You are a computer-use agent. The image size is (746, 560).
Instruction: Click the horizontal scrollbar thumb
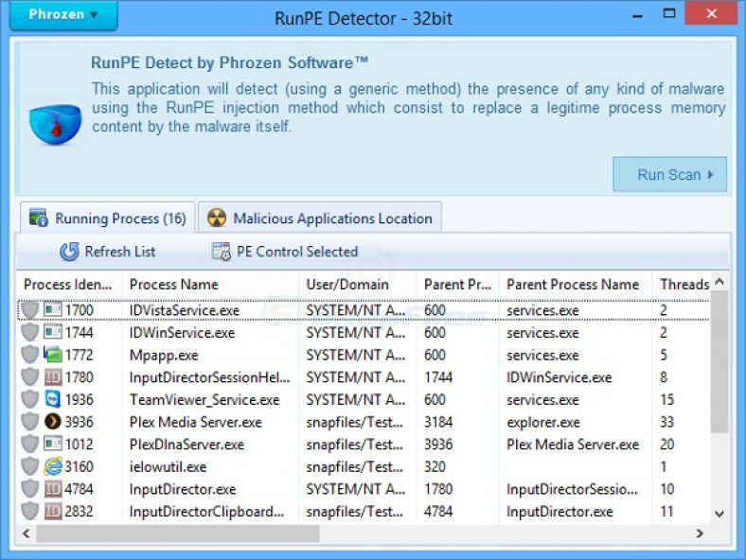point(177,534)
